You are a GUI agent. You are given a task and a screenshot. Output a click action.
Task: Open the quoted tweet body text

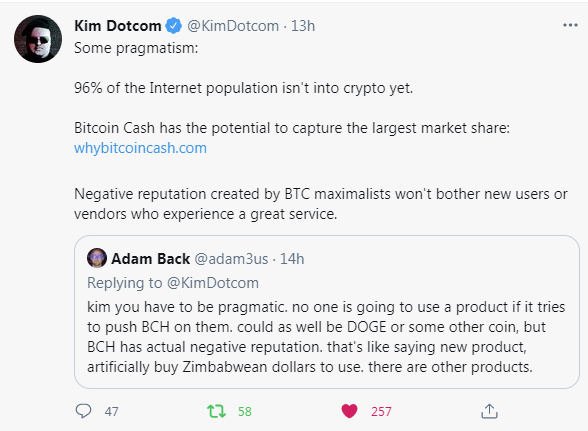coord(326,337)
